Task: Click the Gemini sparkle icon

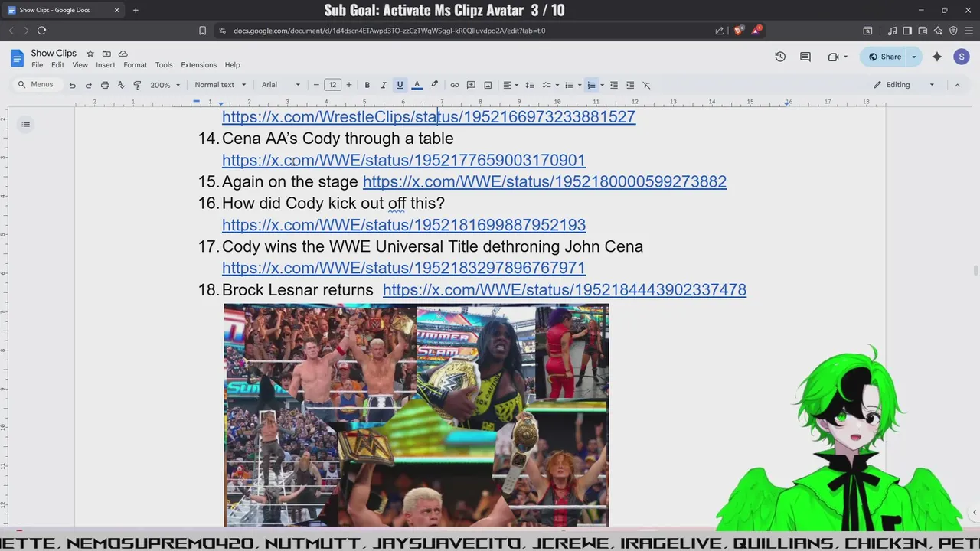Action: (x=937, y=57)
